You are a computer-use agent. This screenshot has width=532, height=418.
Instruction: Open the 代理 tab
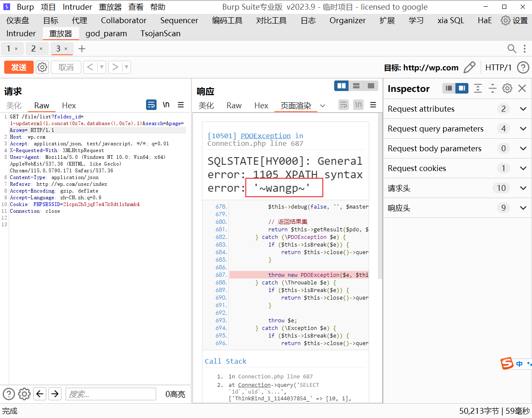pyautogui.click(x=80, y=20)
